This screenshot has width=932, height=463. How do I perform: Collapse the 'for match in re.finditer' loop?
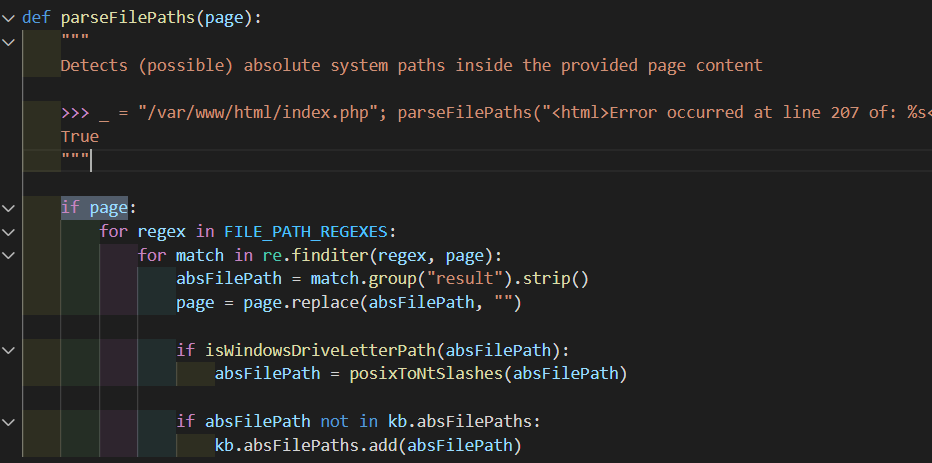pyautogui.click(x=9, y=255)
